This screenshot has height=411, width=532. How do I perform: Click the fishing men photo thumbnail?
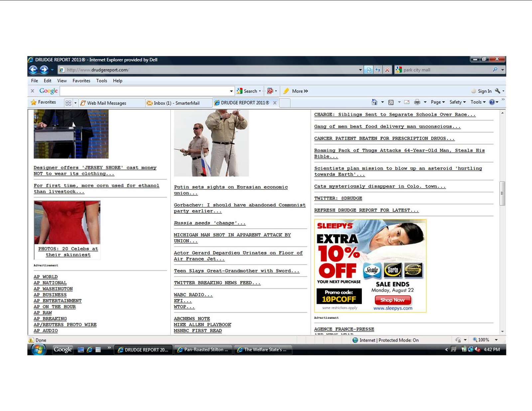[211, 143]
